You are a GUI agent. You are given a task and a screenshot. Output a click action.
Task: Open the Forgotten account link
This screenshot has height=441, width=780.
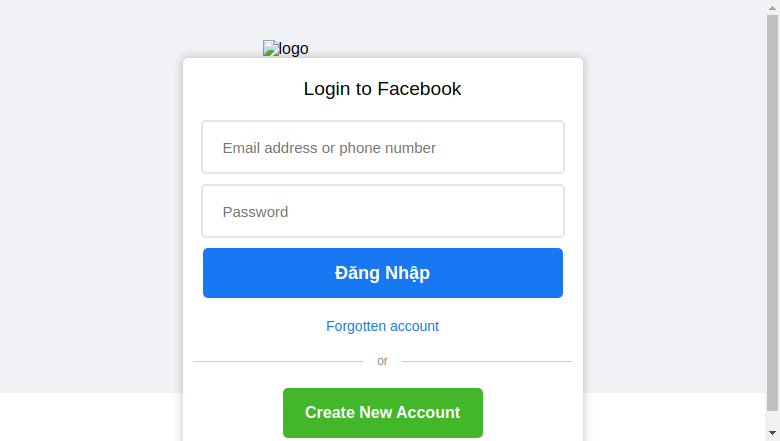(383, 326)
